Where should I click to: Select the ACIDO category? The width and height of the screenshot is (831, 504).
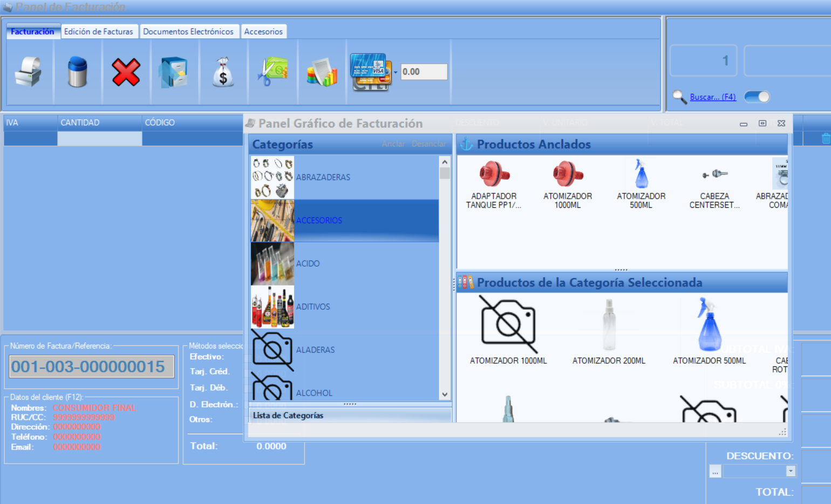[x=308, y=263]
